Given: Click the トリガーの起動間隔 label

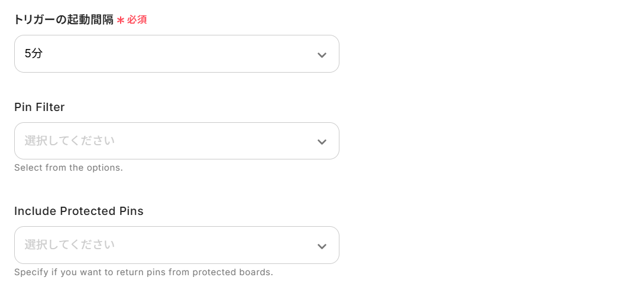Looking at the screenshot, I should [64, 19].
